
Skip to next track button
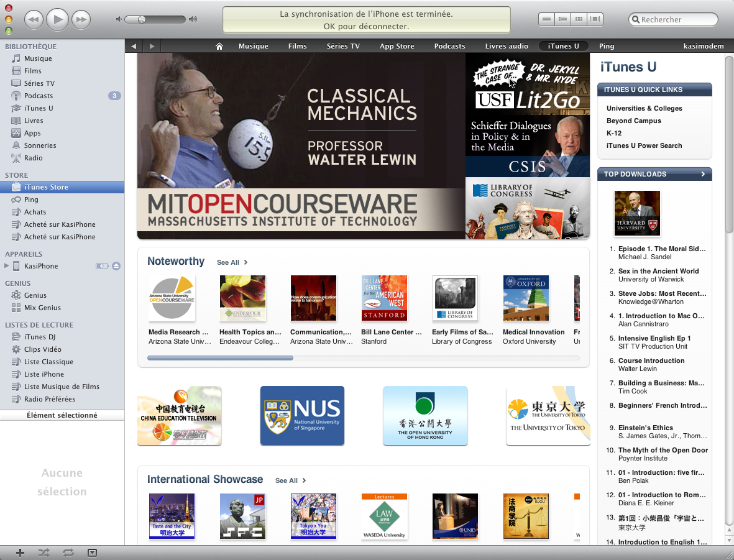pyautogui.click(x=81, y=20)
